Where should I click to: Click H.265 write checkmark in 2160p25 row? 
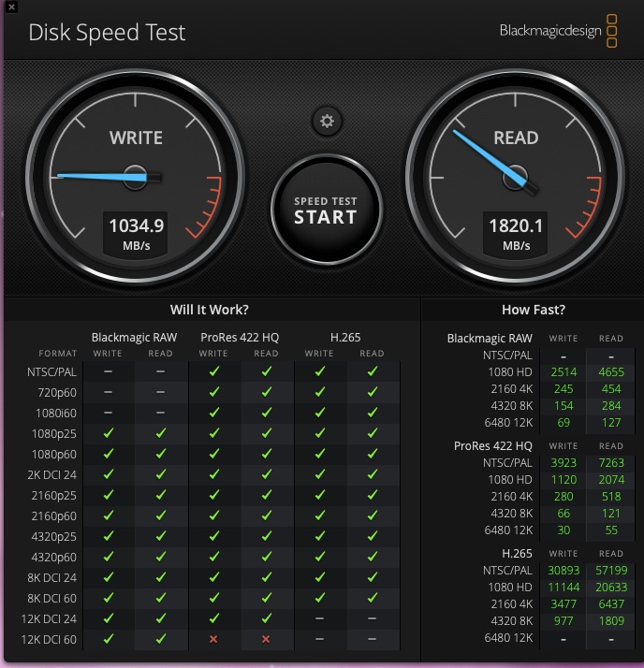tap(319, 495)
